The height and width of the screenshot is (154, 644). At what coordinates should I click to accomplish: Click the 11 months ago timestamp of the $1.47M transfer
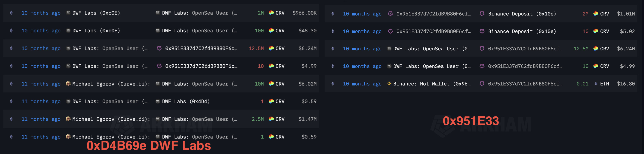coord(41,119)
